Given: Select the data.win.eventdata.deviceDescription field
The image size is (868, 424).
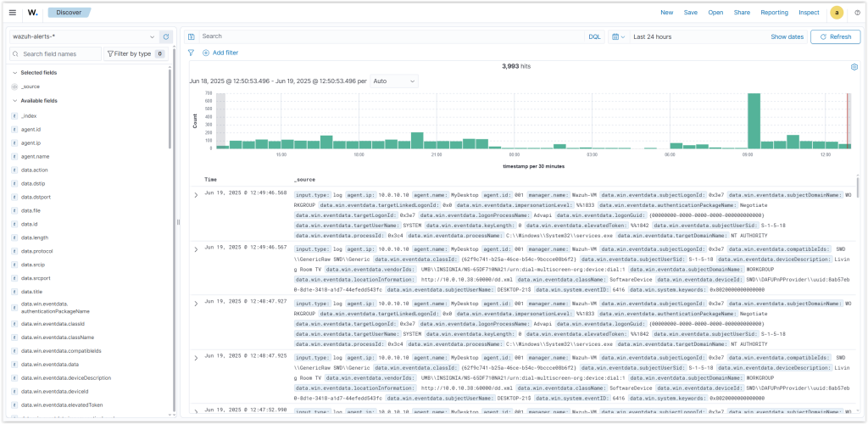Looking at the screenshot, I should click(x=66, y=378).
